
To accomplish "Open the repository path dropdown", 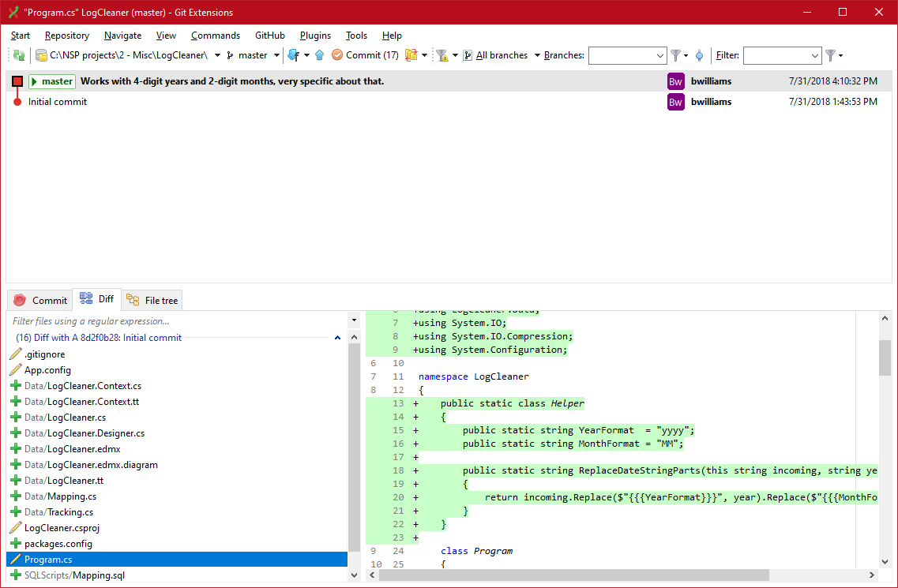I will [217, 55].
